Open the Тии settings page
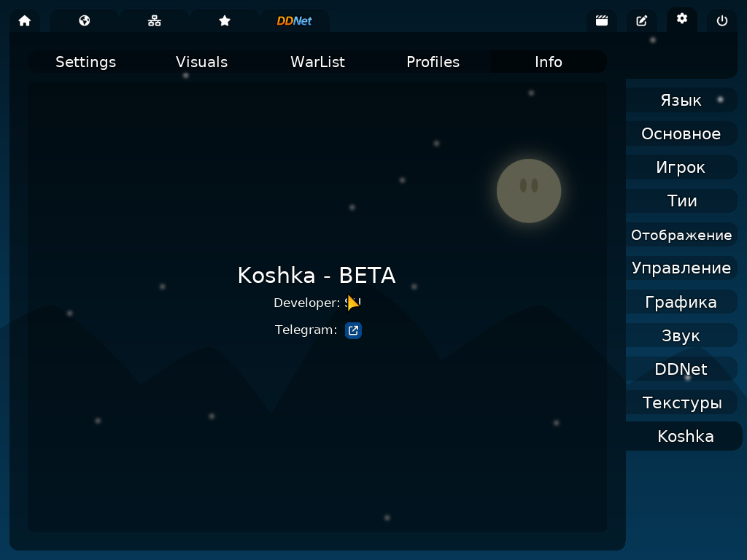This screenshot has width=747, height=560. (682, 201)
